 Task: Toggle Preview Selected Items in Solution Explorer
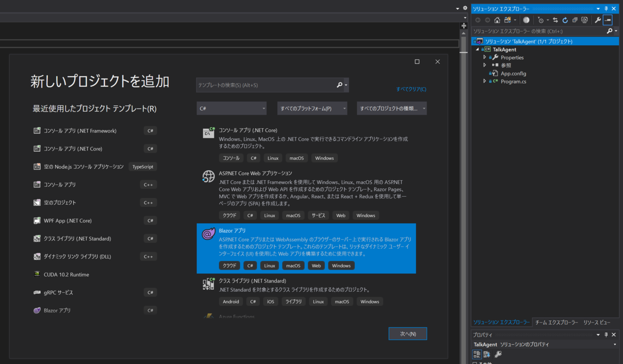[607, 20]
